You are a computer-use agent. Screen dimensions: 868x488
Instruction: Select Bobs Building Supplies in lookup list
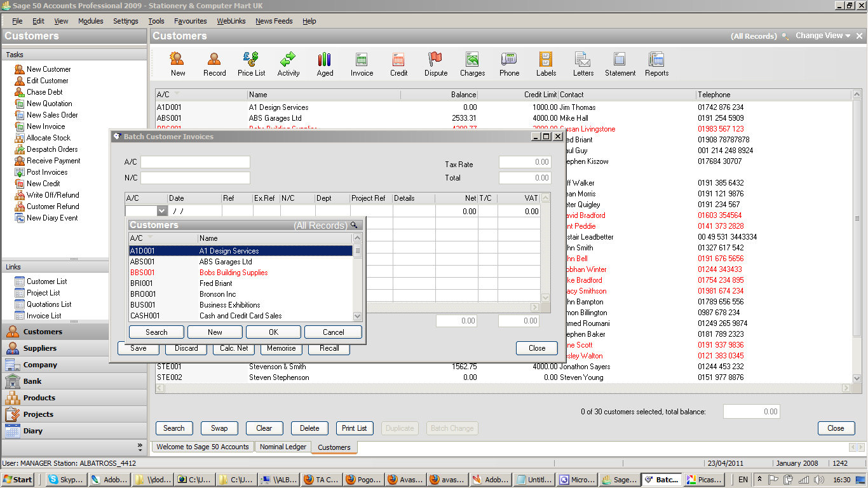[x=240, y=273]
